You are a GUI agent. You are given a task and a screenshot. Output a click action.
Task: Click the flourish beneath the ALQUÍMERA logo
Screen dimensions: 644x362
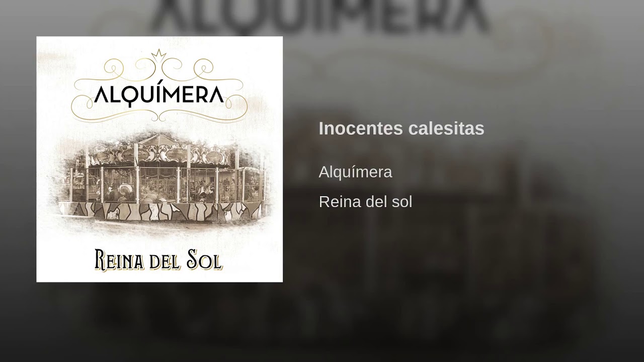[x=159, y=114]
